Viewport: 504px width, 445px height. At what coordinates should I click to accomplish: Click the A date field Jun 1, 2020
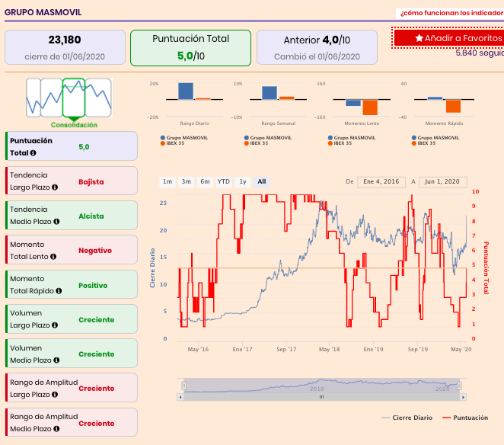click(442, 182)
